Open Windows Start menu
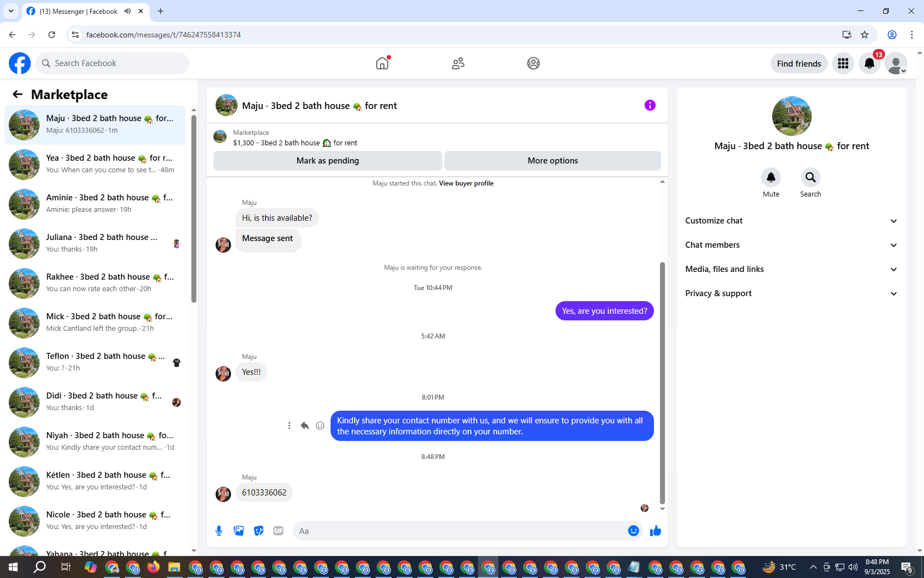 tap(13, 567)
